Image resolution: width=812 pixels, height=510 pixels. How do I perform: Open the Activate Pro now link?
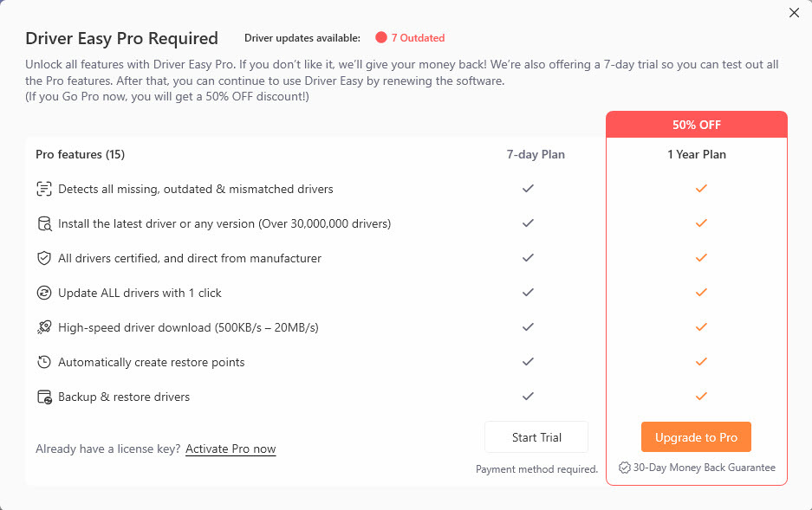point(231,449)
